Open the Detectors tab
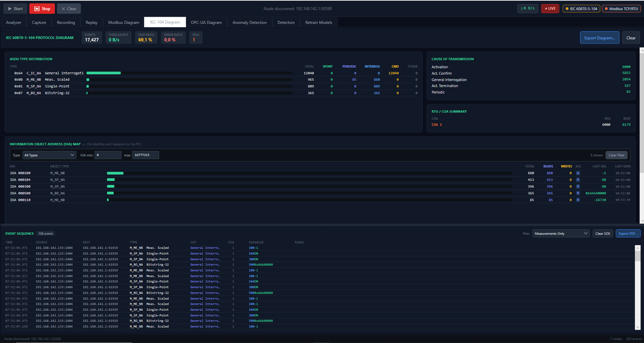Viewport: 644px width, 343px height. (x=286, y=23)
